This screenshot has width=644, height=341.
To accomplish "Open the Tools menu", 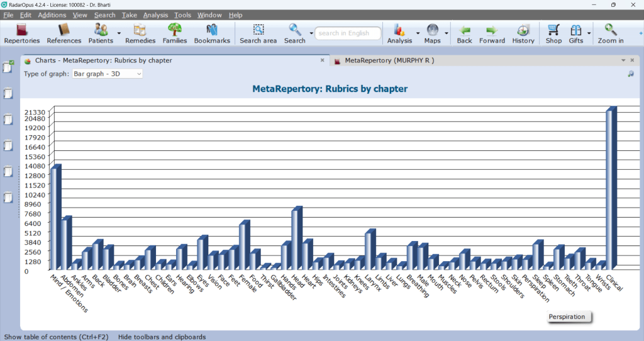I will pos(182,15).
